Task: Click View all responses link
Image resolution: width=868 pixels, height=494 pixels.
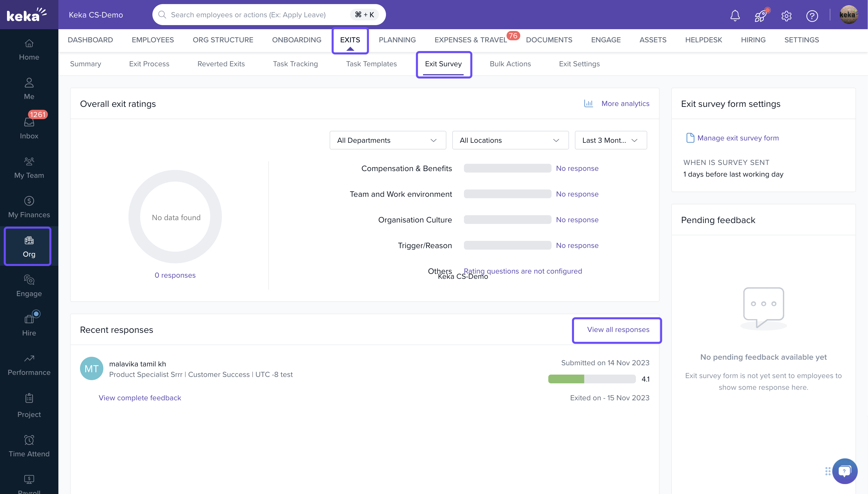Action: 618,329
